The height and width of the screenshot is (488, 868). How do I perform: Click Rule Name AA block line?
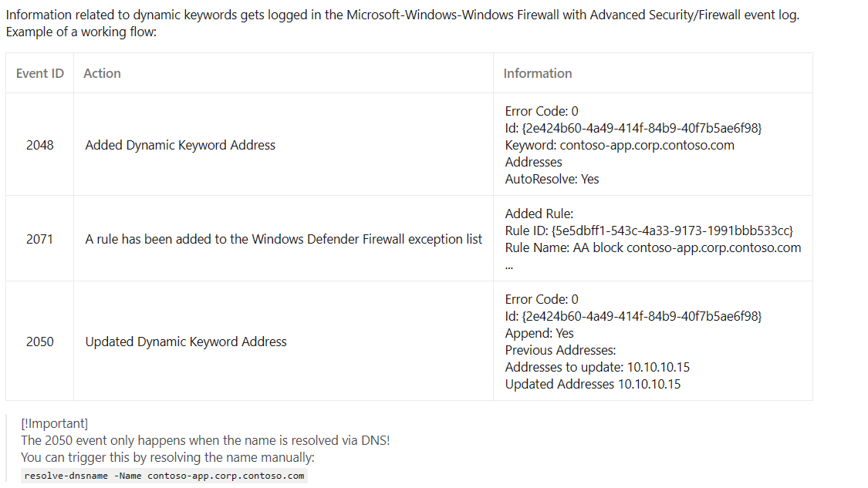pos(653,248)
